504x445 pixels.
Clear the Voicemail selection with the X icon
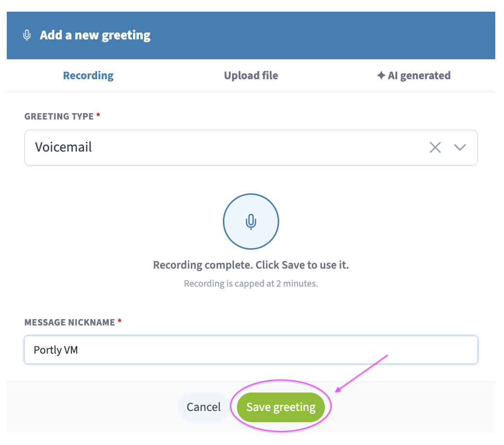pyautogui.click(x=435, y=148)
